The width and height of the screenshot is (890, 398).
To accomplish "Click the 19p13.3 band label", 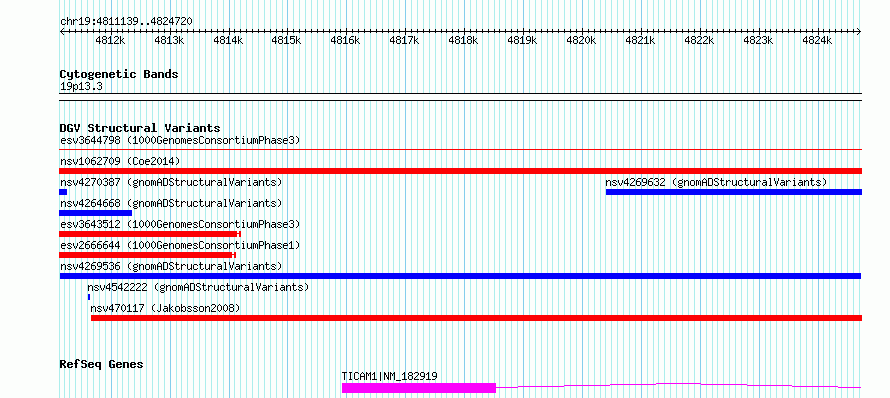I will click(81, 87).
